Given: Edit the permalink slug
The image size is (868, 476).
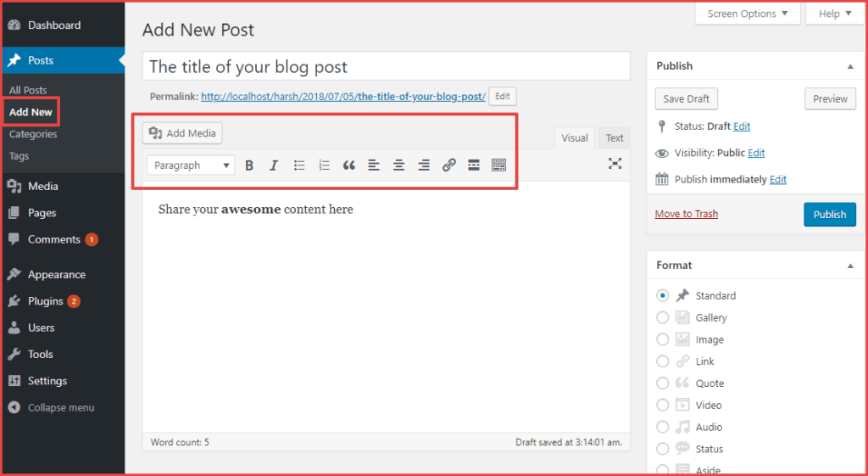Looking at the screenshot, I should (502, 97).
